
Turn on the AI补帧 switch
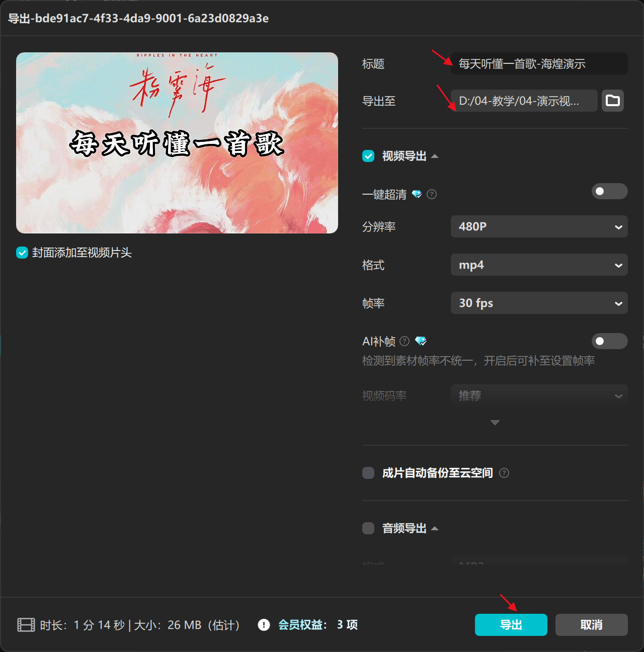pyautogui.click(x=609, y=341)
